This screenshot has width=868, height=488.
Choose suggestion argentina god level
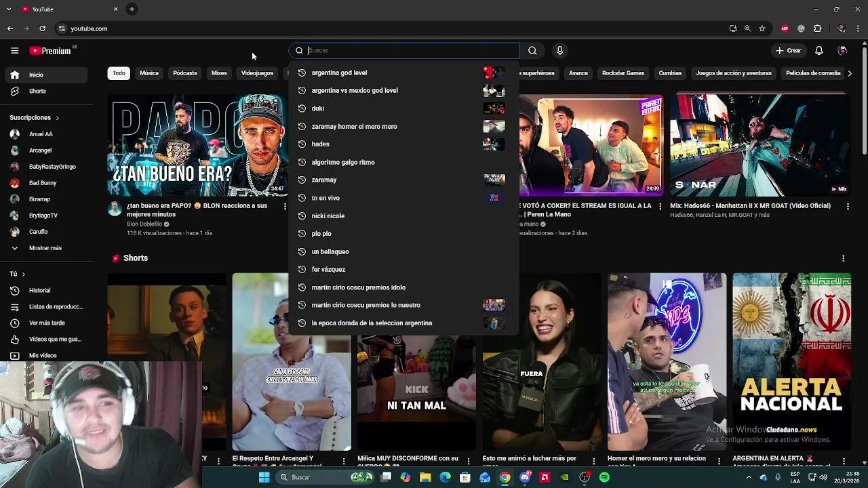coord(403,73)
